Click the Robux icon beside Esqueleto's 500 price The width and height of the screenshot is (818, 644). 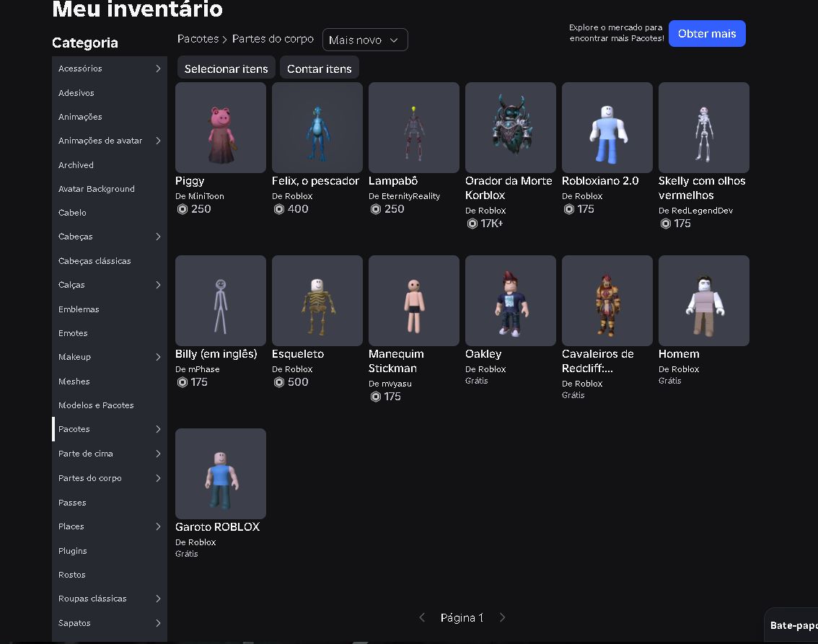tap(279, 382)
